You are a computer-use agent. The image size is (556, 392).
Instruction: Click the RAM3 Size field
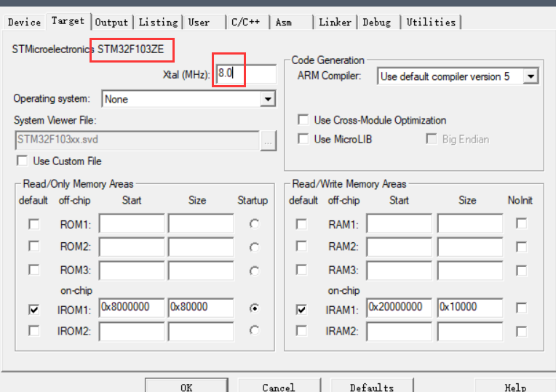tap(470, 271)
